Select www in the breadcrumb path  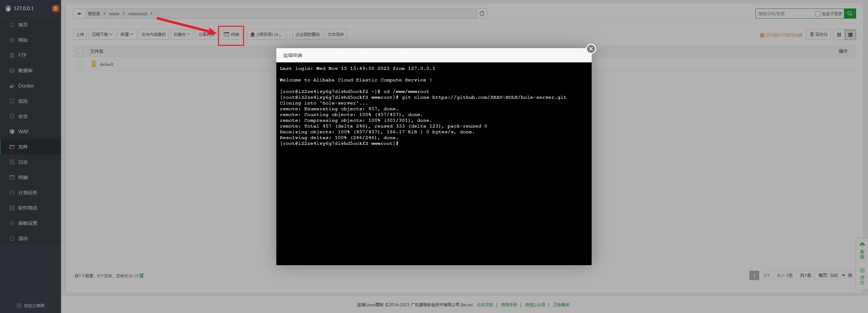(x=114, y=14)
